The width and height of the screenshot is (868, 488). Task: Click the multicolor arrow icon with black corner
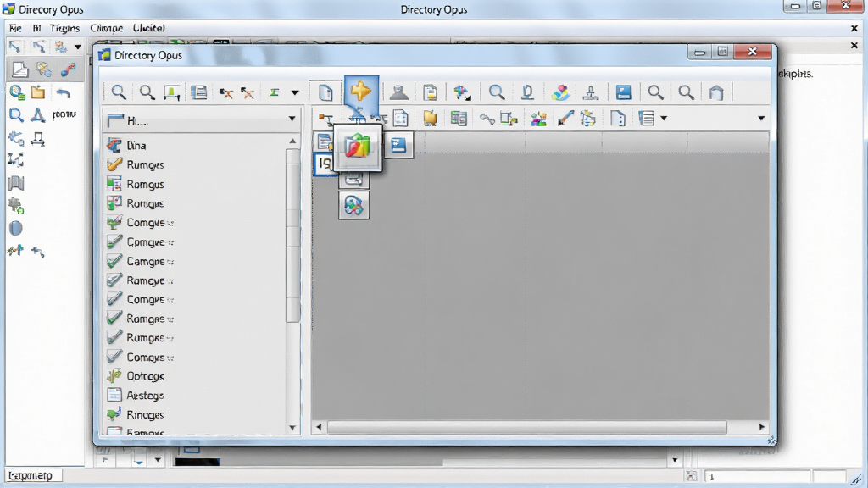[x=462, y=91]
